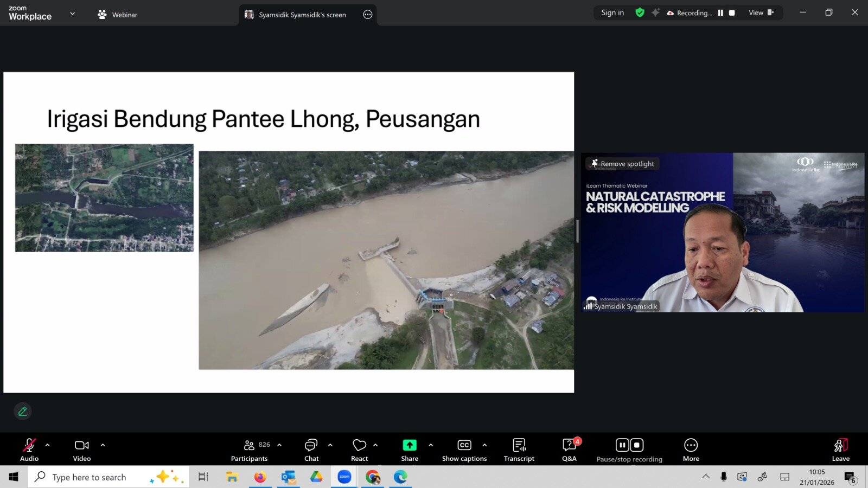Screen dimensions: 868x488
Task: Toggle the Video camera on
Action: coord(82,450)
